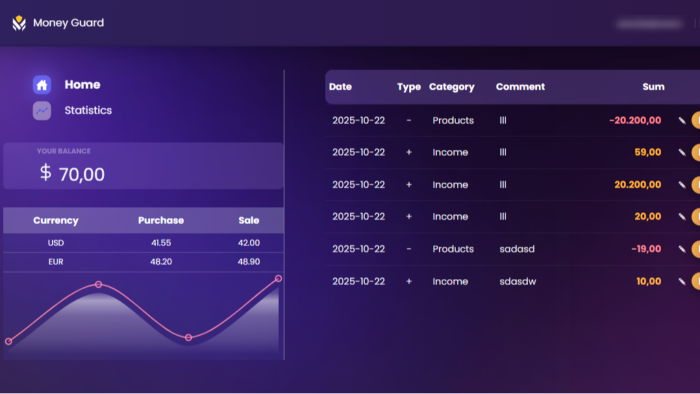Viewport: 700px width, 394px height.
Task: Select the EUR currency cell
Action: click(56, 262)
